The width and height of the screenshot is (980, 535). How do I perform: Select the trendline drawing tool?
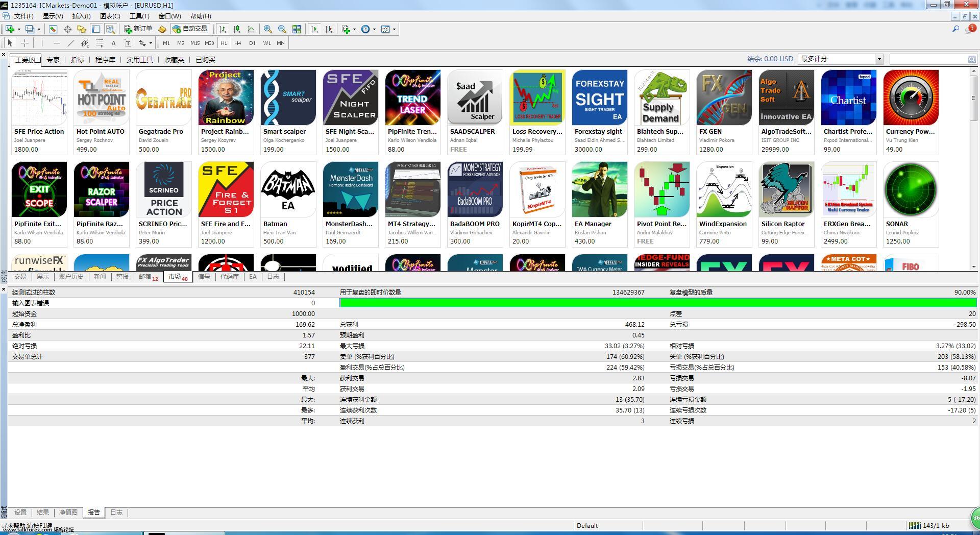[x=70, y=43]
